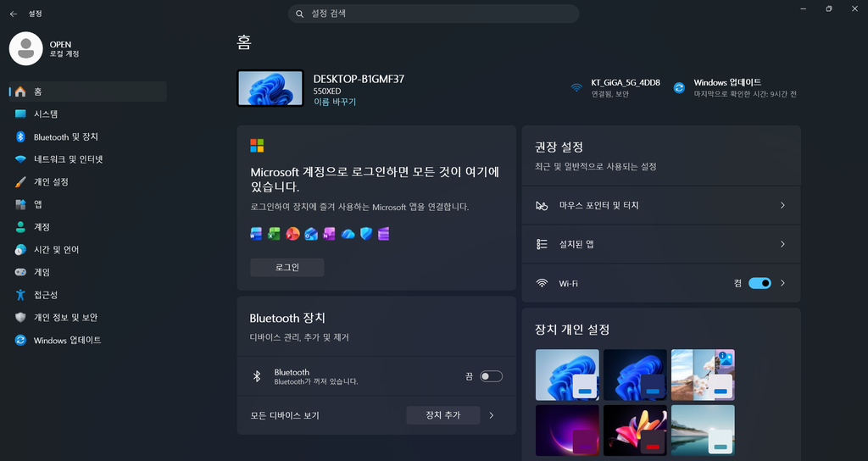This screenshot has width=868, height=461.
Task: Click the 게임 controller icon
Action: tap(20, 272)
